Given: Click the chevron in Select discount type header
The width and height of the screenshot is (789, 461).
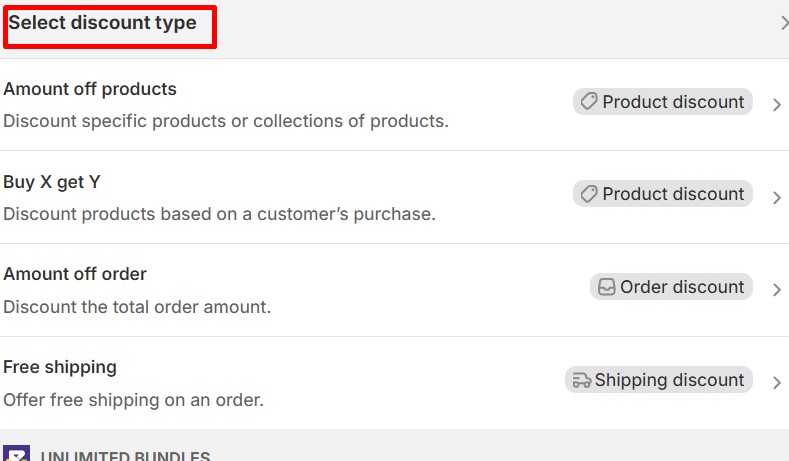Looking at the screenshot, I should point(783,24).
